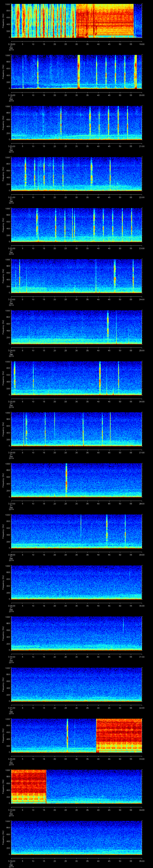Viewport: 153px width, 868px height.
Task: Click the burst near 44 seconds in 3:28 spectrogram
Action: pyautogui.click(x=107, y=531)
